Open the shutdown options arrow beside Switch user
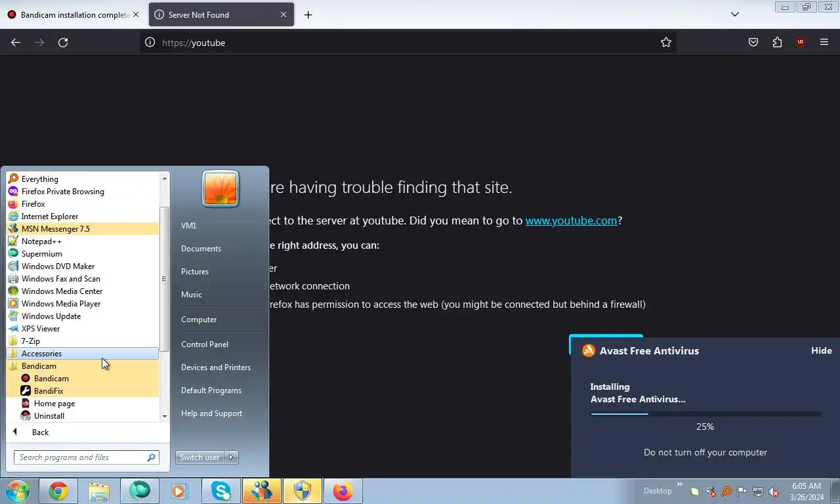 point(231,457)
